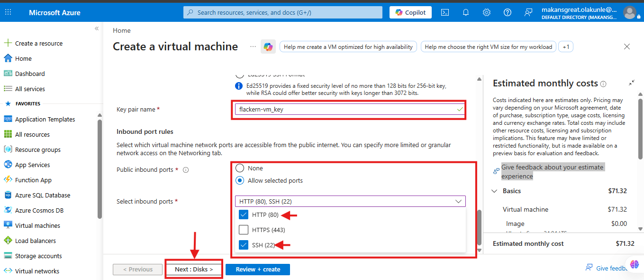Viewport: 644px width, 280px height.
Task: Close the Create a virtual machine blade
Action: click(x=627, y=47)
